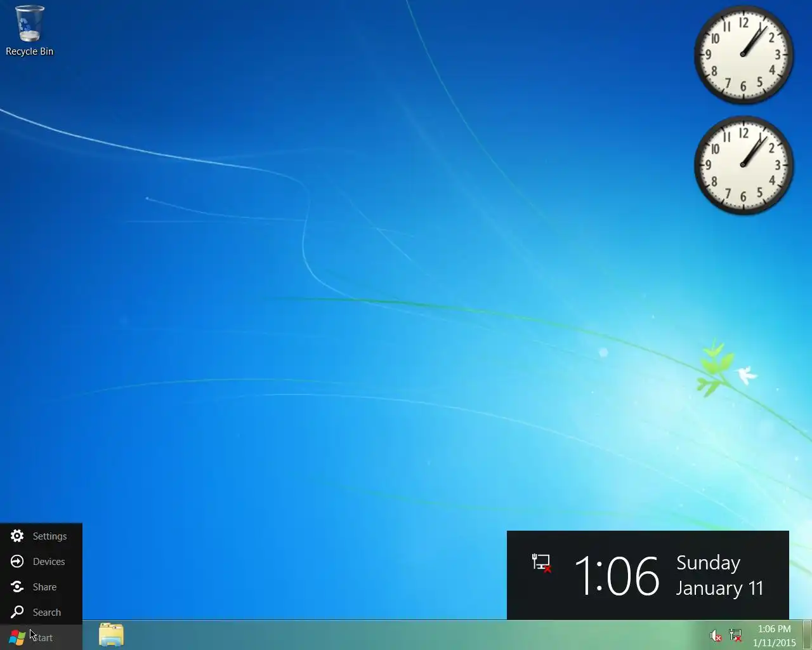Screen dimensions: 812x650
Task: Click the Search magnifier icon
Action: pyautogui.click(x=17, y=613)
